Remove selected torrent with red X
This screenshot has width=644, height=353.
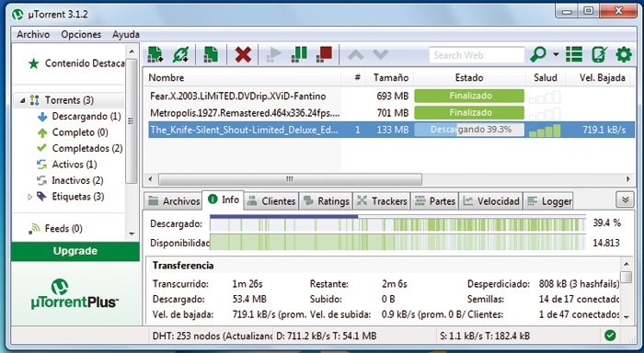243,54
